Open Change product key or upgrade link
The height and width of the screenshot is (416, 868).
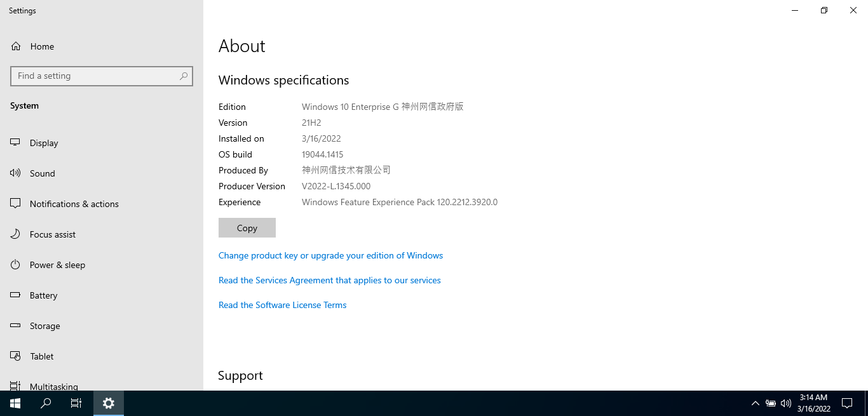click(330, 255)
